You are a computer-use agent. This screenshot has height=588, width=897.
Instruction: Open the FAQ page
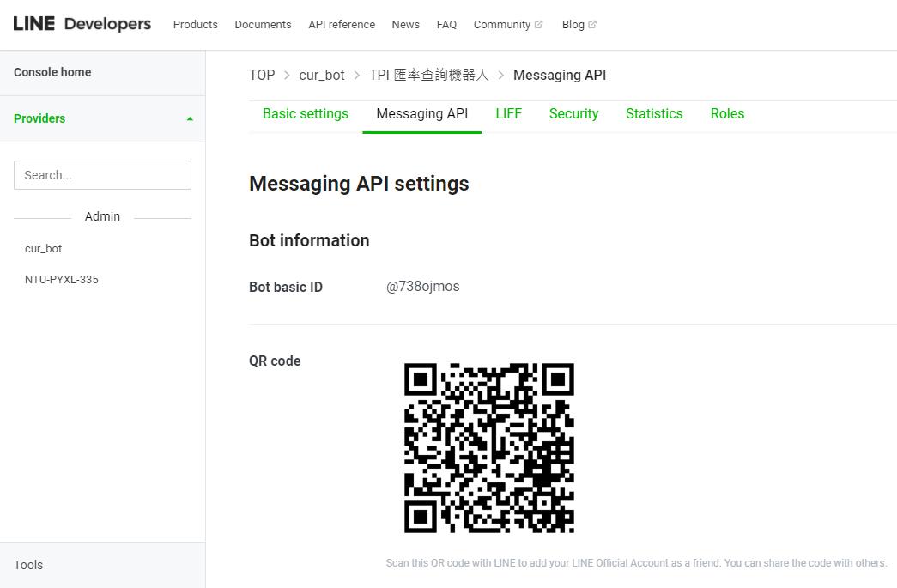447,25
